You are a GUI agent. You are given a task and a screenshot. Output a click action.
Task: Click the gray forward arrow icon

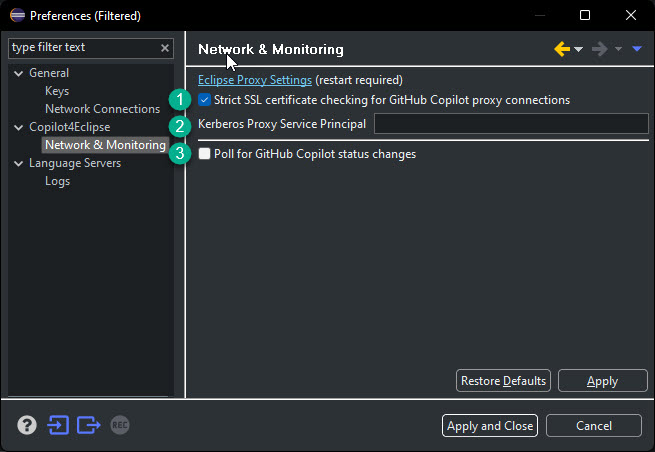tap(601, 49)
